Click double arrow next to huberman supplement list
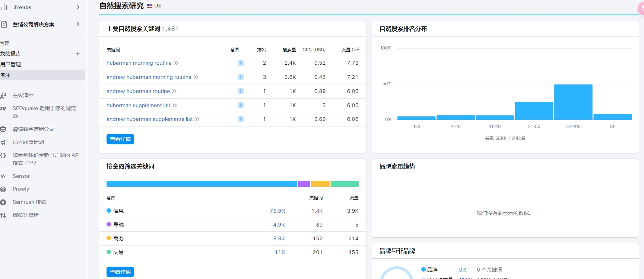The image size is (644, 279). click(175, 105)
